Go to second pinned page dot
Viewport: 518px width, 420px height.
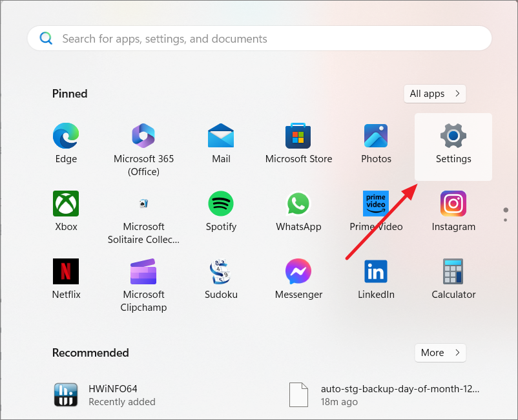pyautogui.click(x=506, y=220)
